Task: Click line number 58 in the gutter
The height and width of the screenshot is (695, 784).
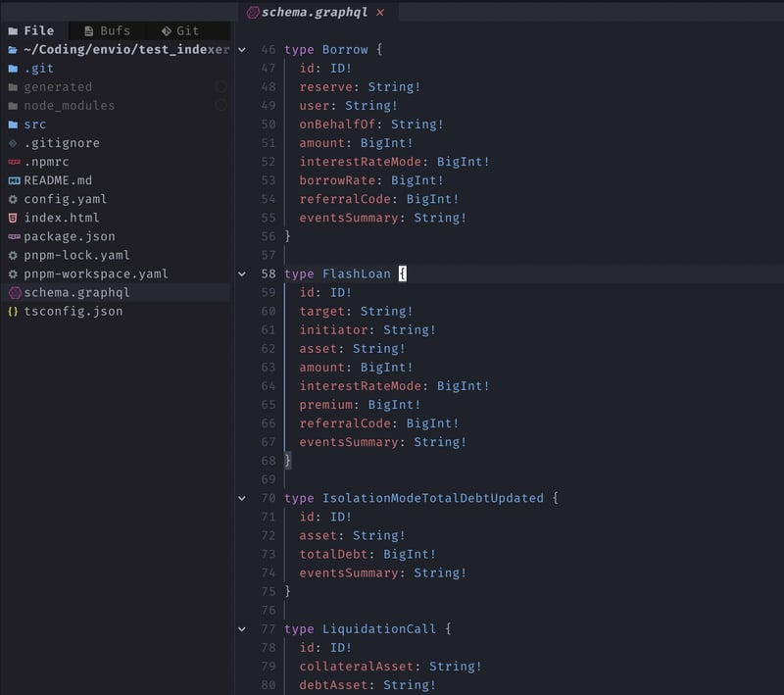Action: point(269,274)
